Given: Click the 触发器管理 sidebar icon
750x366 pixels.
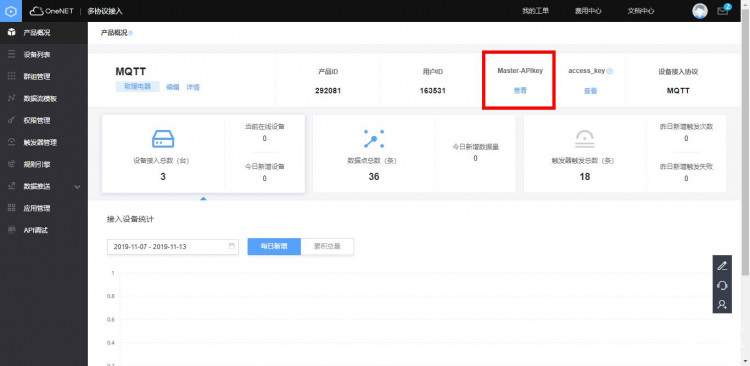Looking at the screenshot, I should coord(11,142).
